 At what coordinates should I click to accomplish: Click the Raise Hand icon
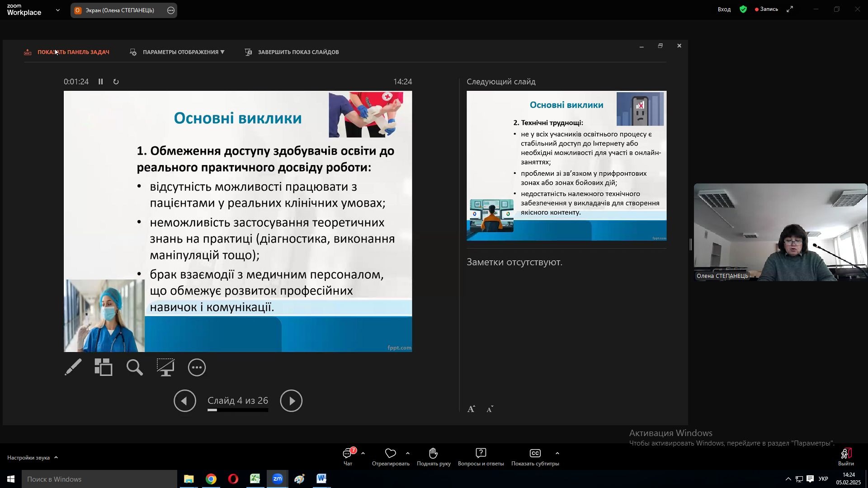433,454
